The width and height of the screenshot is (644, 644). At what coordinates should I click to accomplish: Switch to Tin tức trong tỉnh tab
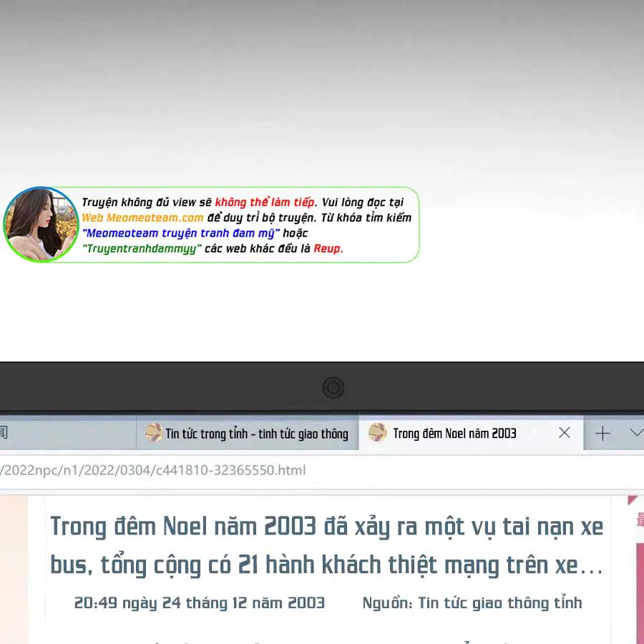[256, 434]
